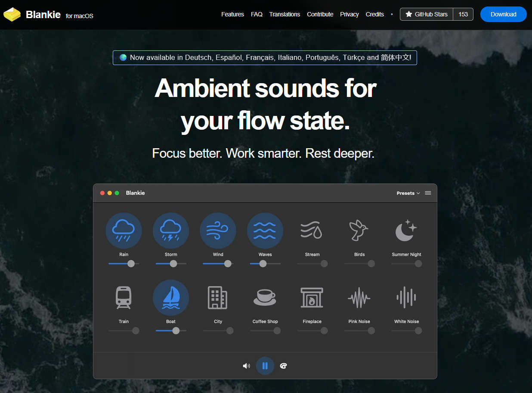Open the FAQ nav link
532x393 pixels.
(x=257, y=14)
